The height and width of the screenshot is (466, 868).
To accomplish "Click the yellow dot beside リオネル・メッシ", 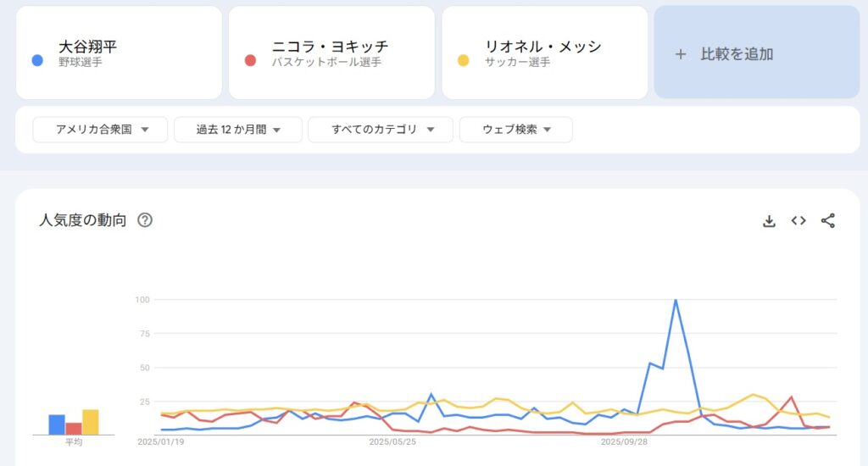I will (464, 60).
